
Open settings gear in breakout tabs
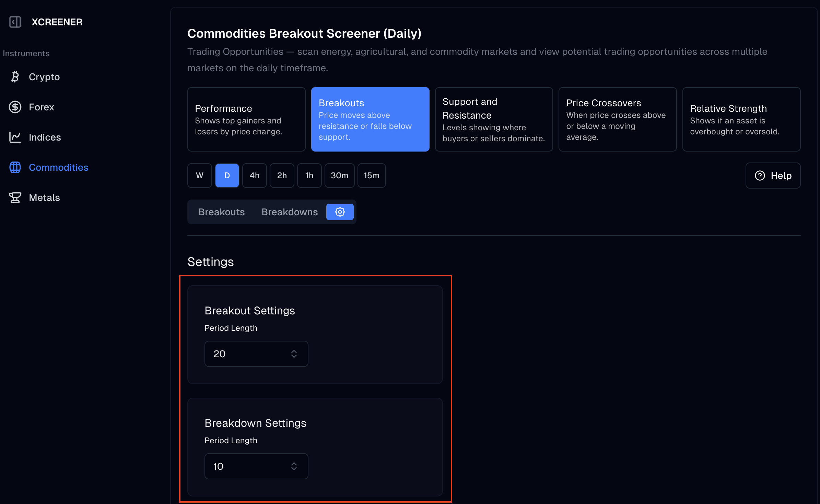tap(340, 212)
